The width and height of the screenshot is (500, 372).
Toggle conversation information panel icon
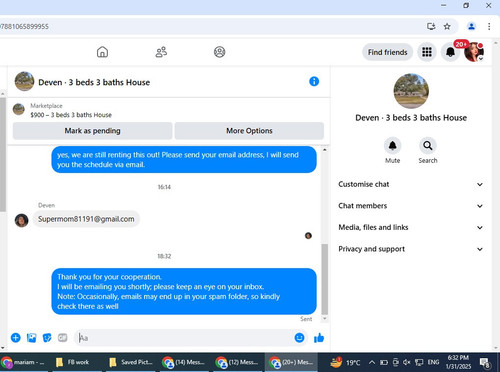[314, 81]
